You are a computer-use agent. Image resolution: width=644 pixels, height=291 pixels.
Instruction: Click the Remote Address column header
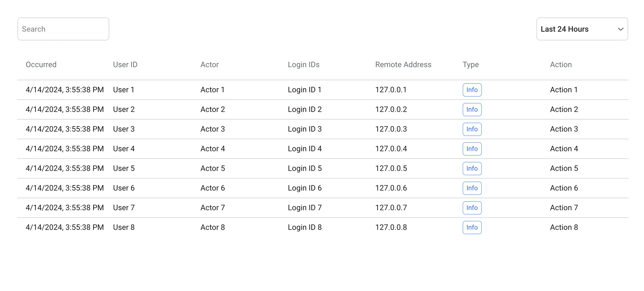403,65
